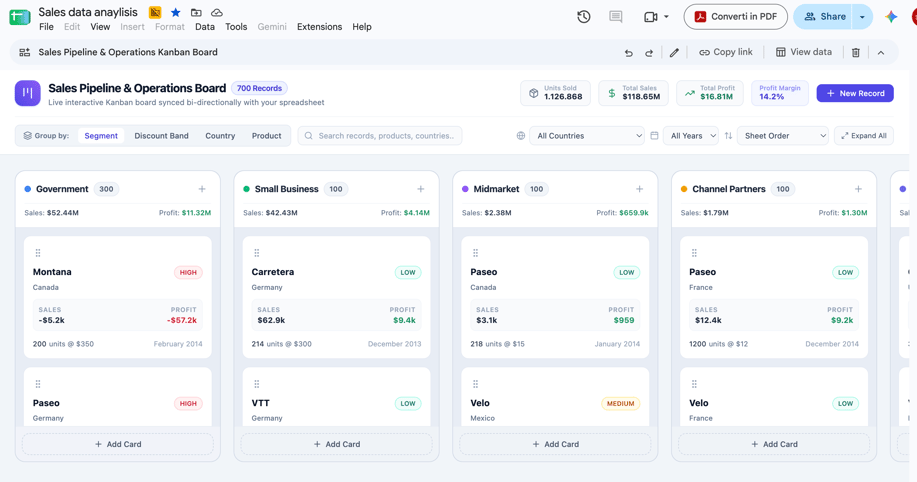Click the Converti in PDF button

coord(735,17)
